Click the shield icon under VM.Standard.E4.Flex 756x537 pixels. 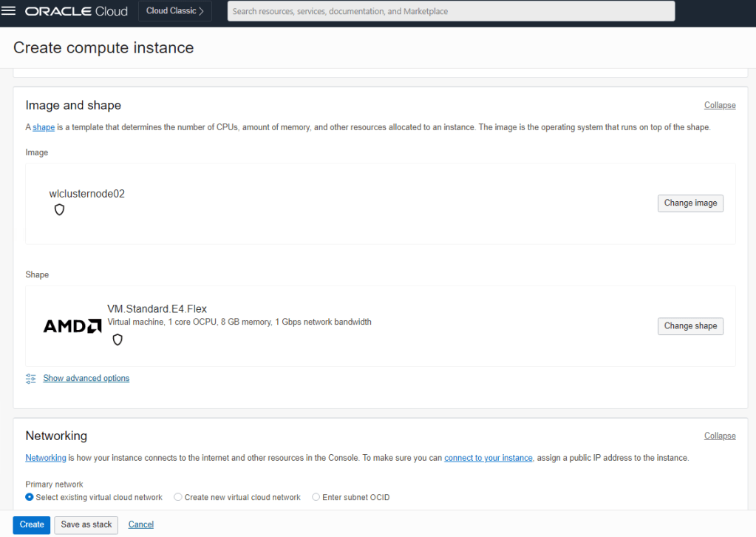click(118, 340)
